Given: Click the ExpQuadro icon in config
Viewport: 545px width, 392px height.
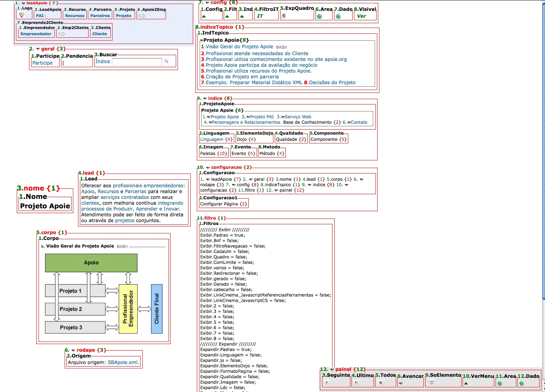Looking at the screenshot, I should pyautogui.click(x=284, y=16).
